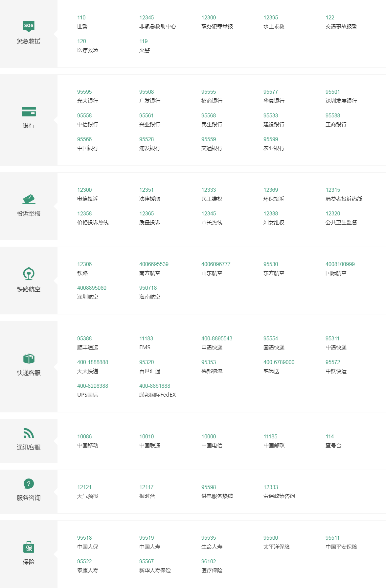Open the 12306 铁路 hotline

coord(84,264)
